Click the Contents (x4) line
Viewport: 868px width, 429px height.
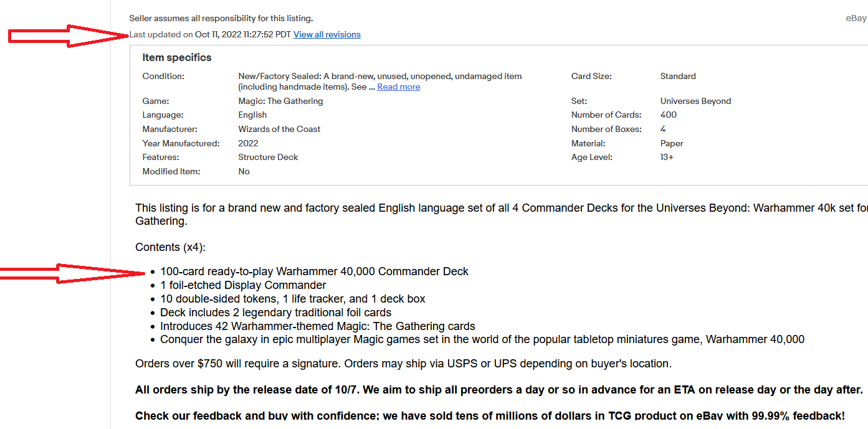point(170,247)
